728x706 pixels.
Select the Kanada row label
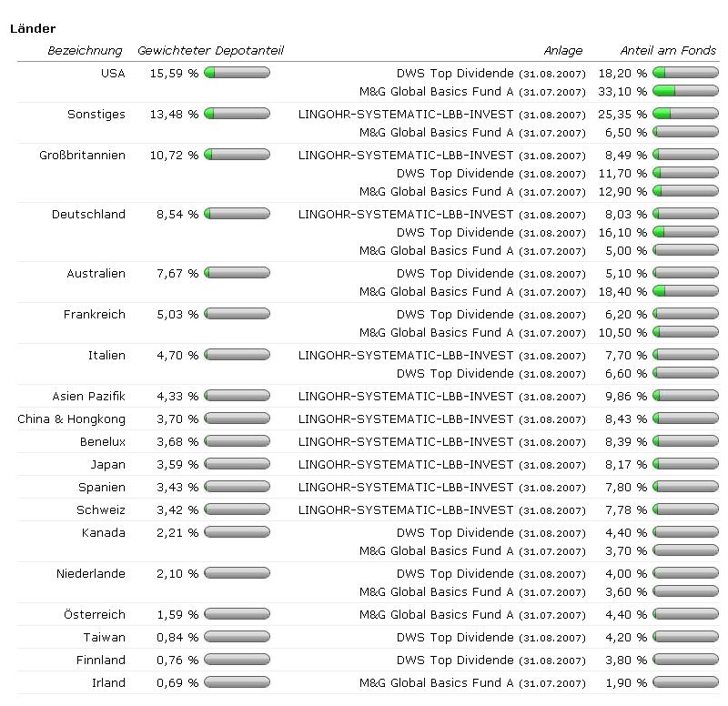coord(104,533)
